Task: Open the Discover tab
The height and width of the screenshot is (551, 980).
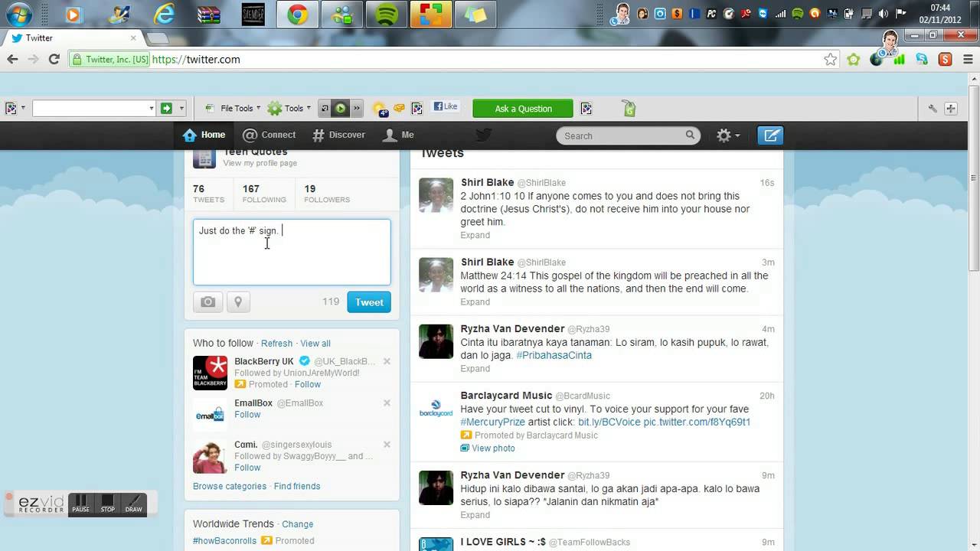Action: click(338, 135)
